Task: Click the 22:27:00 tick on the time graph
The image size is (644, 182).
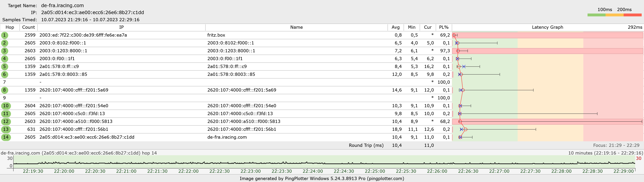Action: [499, 171]
